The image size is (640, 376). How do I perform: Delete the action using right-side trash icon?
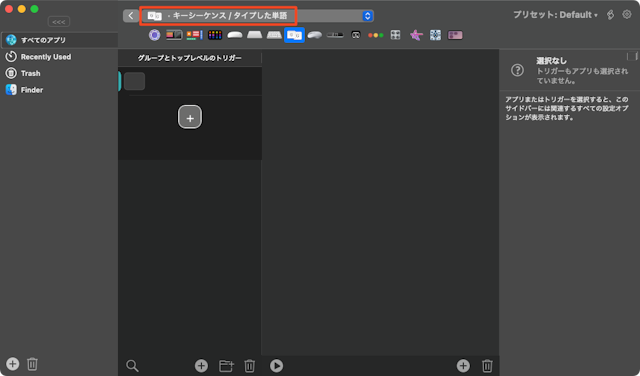[487, 365]
